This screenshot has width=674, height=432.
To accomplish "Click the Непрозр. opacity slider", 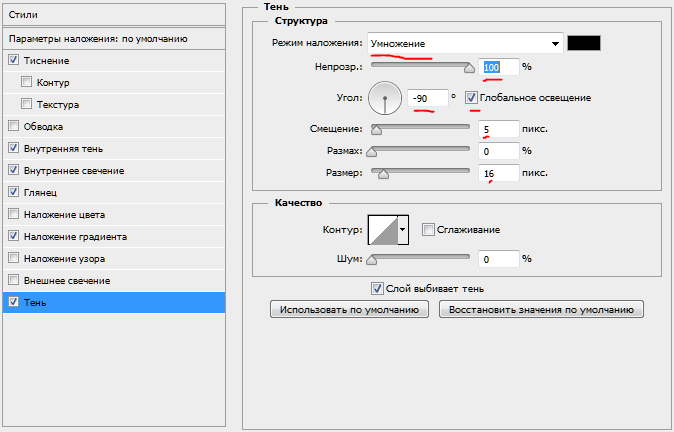I will tap(420, 68).
